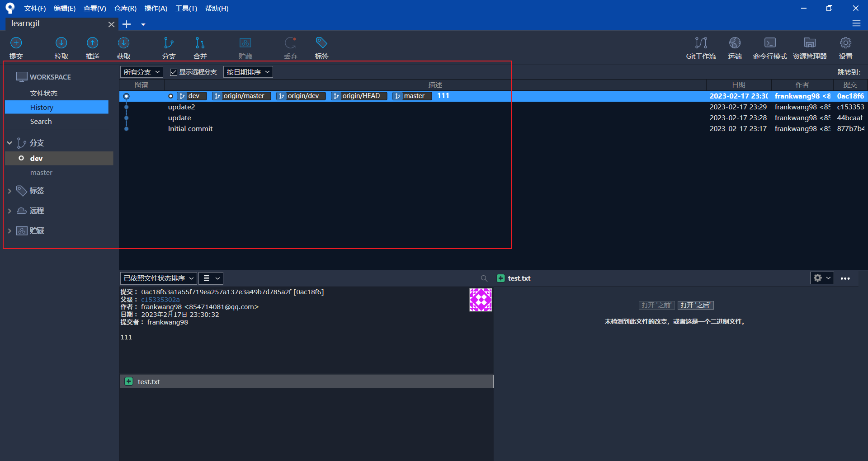Open the 仓库(R) menu
This screenshot has width=868, height=461.
(125, 8)
